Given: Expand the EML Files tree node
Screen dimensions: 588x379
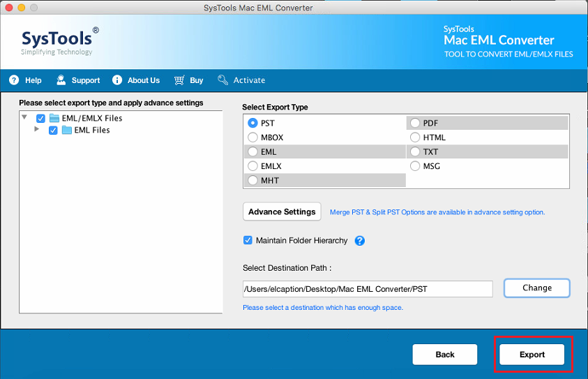Looking at the screenshot, I should coord(37,129).
